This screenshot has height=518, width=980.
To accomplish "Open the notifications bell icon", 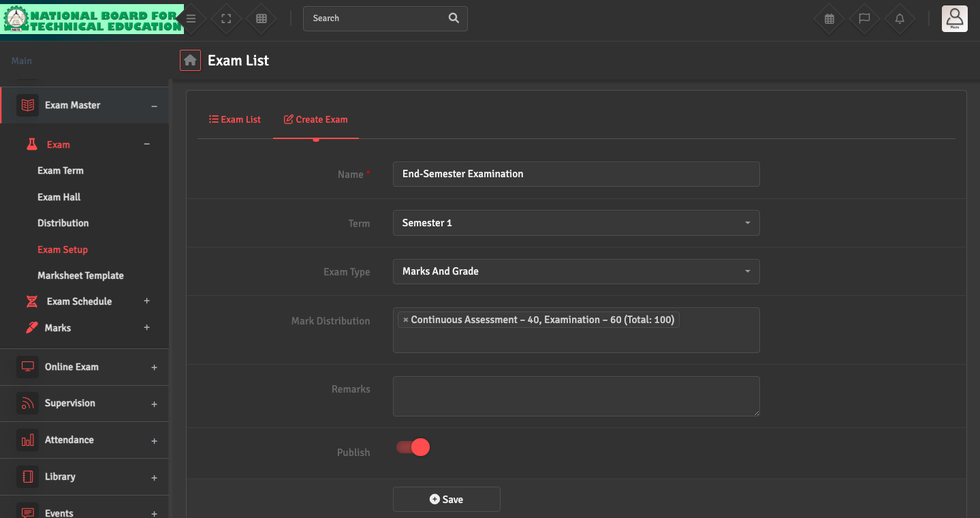I will 900,19.
